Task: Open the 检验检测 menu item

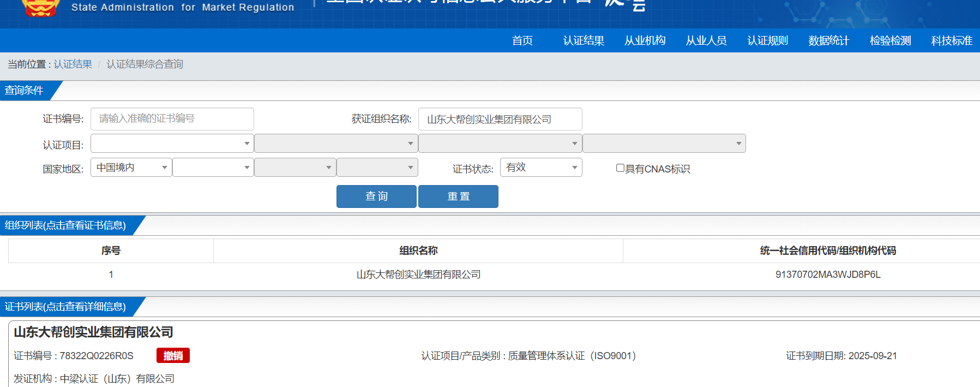Action: [x=891, y=40]
